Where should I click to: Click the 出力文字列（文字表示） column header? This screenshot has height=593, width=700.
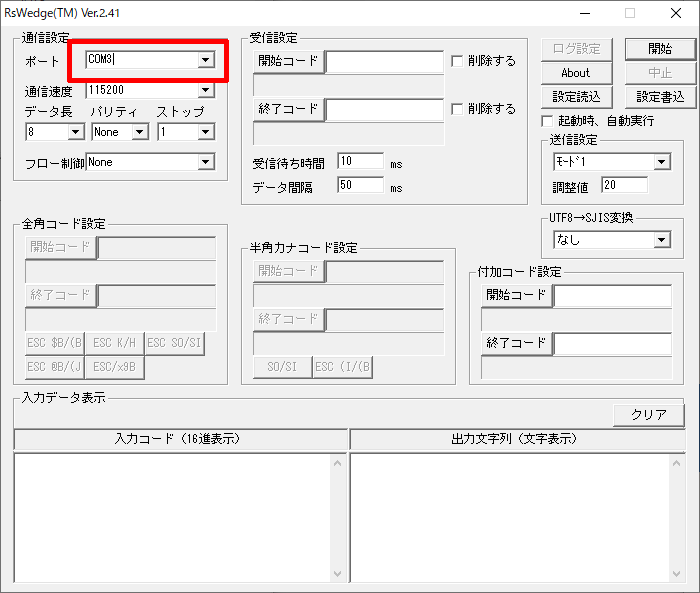pos(517,439)
